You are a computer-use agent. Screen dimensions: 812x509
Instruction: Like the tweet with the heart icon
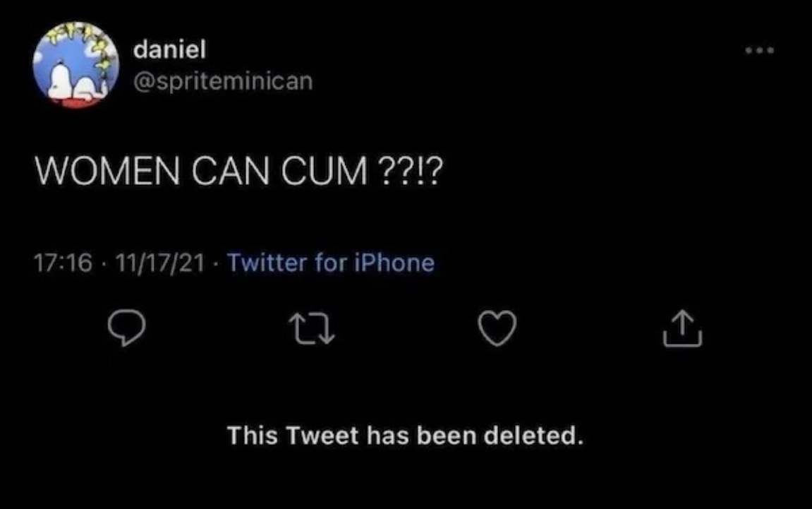pyautogui.click(x=497, y=328)
